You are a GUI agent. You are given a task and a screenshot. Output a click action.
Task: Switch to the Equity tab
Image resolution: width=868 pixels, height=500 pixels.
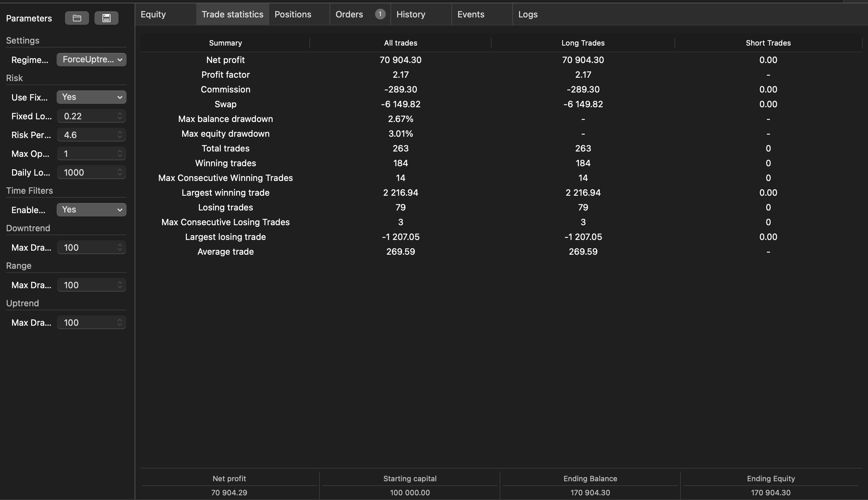pos(153,14)
